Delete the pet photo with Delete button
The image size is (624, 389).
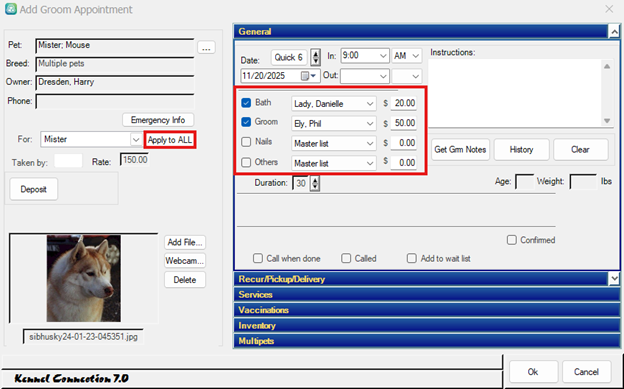pyautogui.click(x=185, y=280)
